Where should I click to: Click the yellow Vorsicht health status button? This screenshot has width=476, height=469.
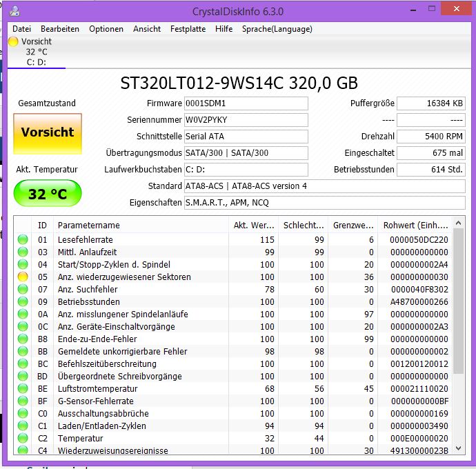point(48,134)
